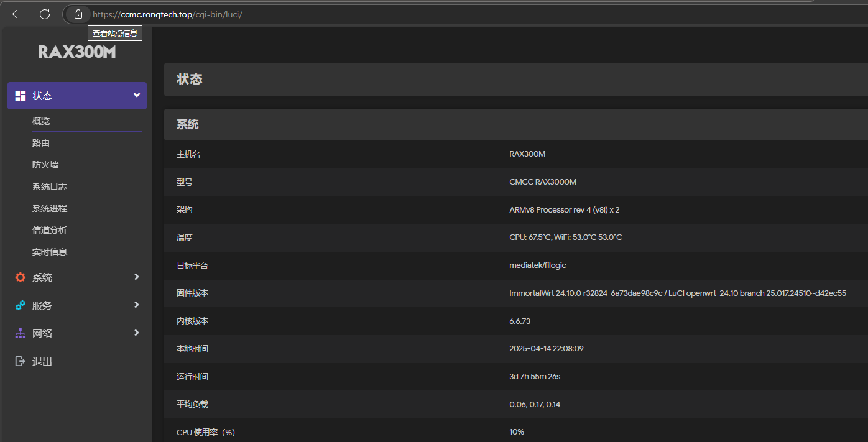Click the 服务 cogs icon

click(21, 305)
